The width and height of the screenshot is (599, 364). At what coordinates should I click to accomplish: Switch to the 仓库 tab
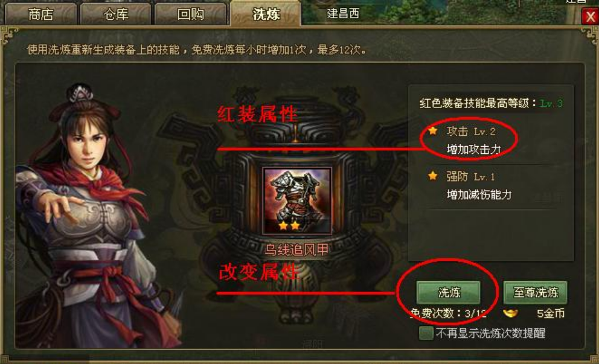[116, 14]
